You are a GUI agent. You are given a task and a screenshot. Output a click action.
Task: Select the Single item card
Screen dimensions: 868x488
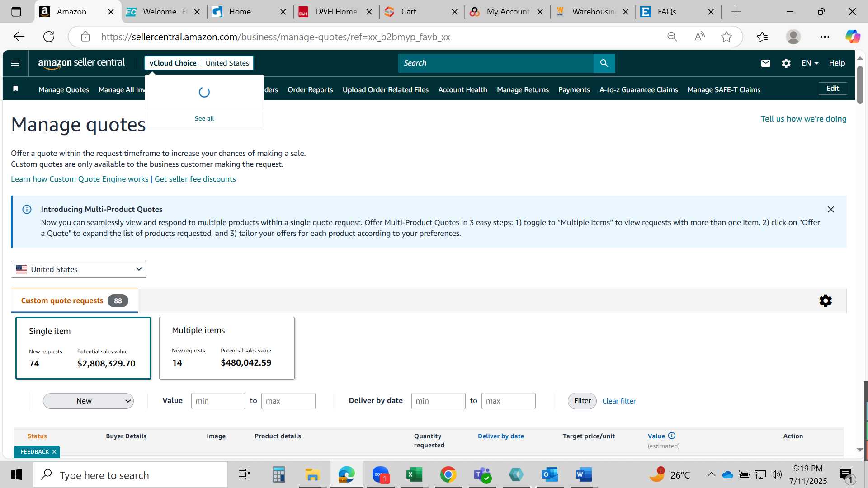(x=83, y=348)
